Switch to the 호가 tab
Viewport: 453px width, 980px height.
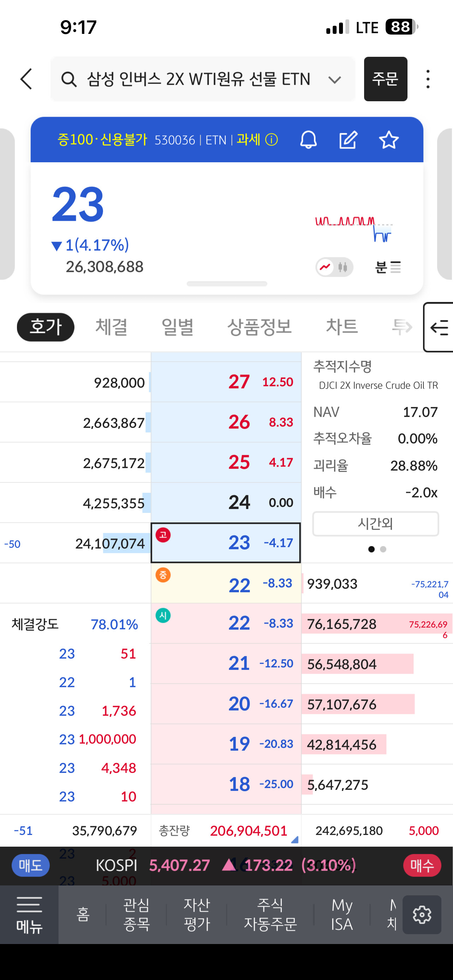coord(46,327)
